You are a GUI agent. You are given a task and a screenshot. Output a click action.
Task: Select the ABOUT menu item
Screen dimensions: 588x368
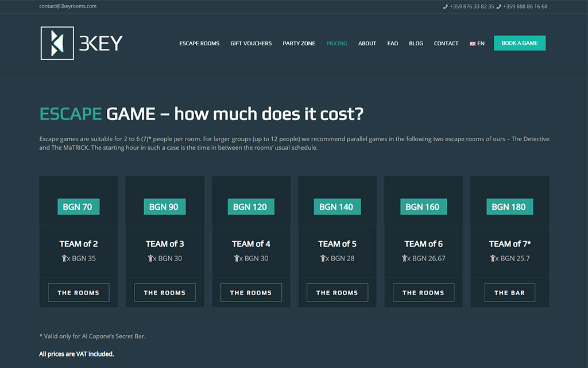pos(367,43)
